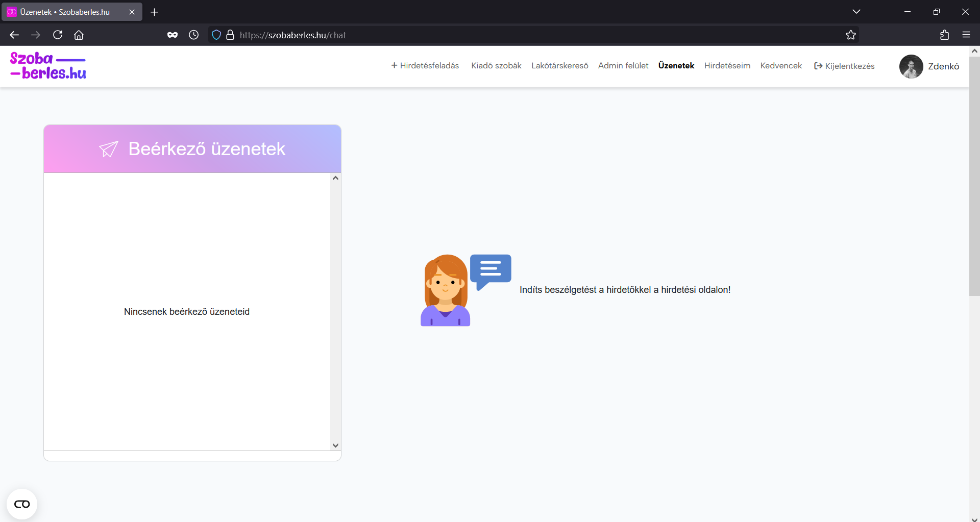This screenshot has height=522, width=980.
Task: Open Hirdetésfeladás to post an ad
Action: click(425, 66)
